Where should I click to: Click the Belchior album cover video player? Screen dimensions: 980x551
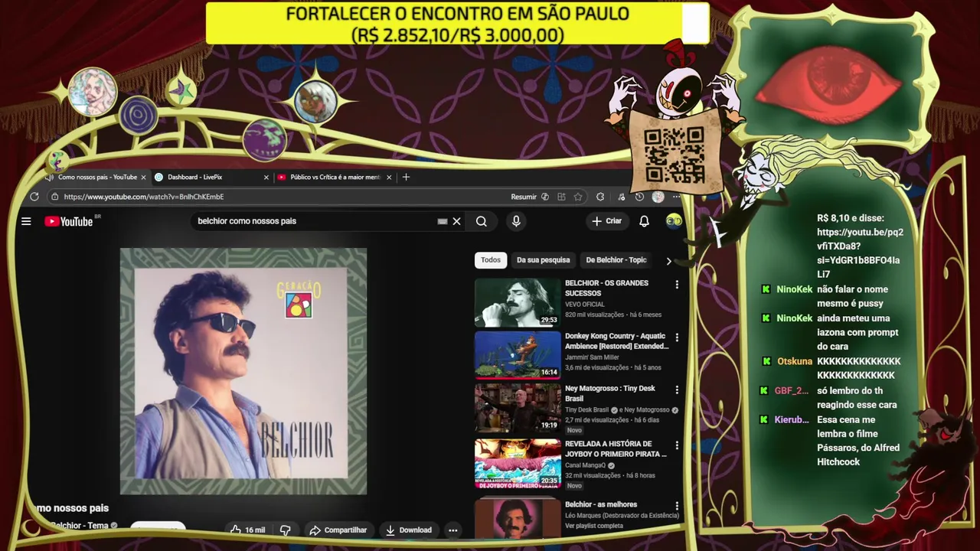243,371
